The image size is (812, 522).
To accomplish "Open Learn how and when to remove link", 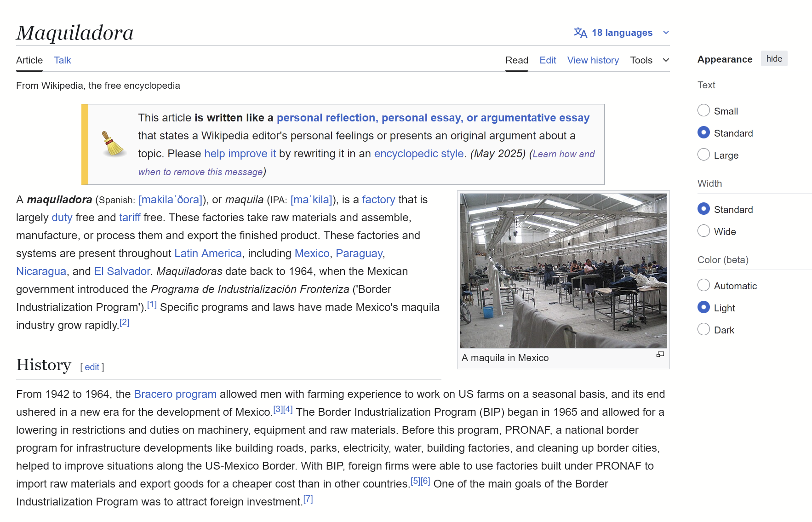I will 366,163.
